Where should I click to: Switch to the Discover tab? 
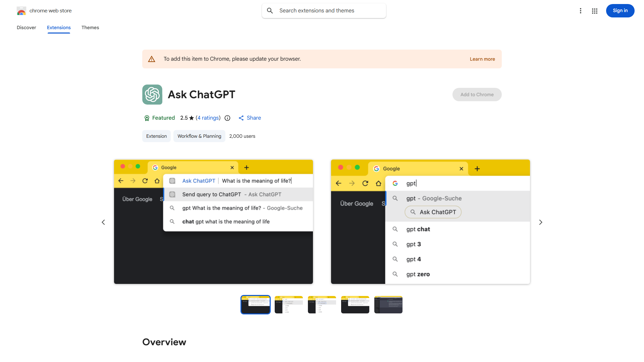(26, 27)
